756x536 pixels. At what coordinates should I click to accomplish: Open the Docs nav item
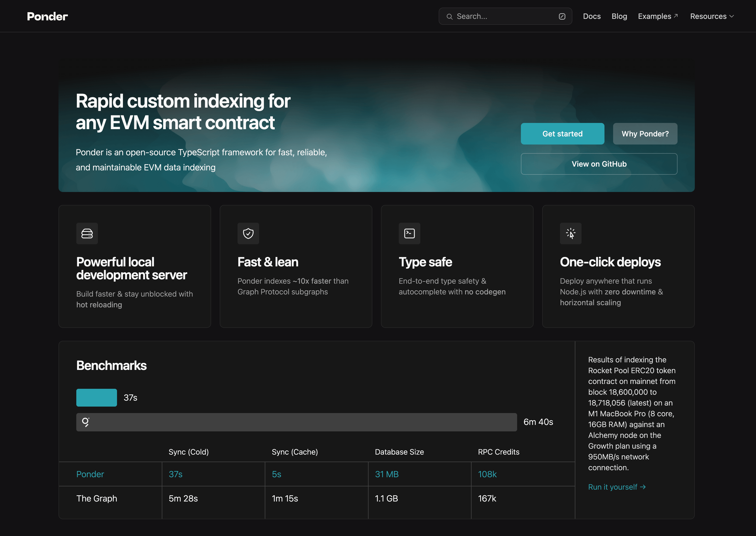point(592,16)
